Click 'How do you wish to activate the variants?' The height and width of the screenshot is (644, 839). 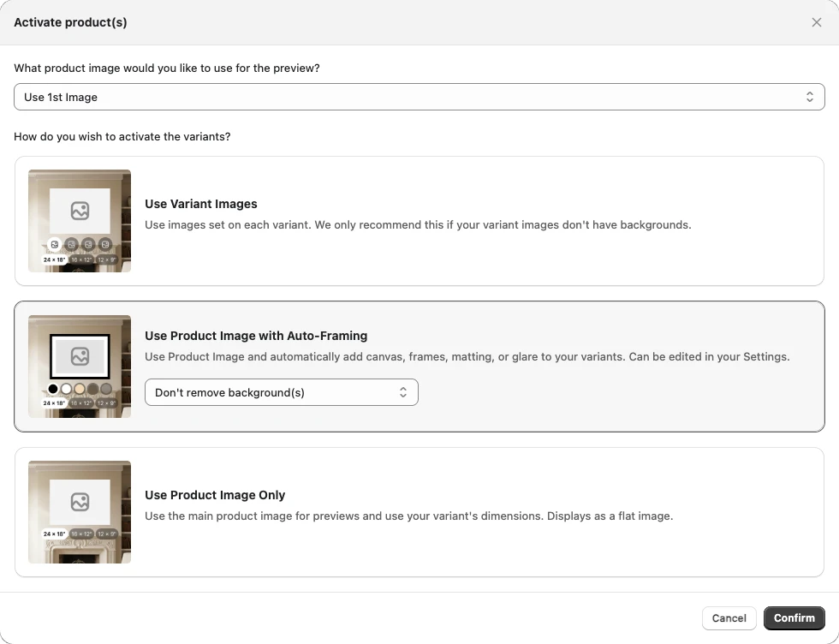(x=122, y=136)
